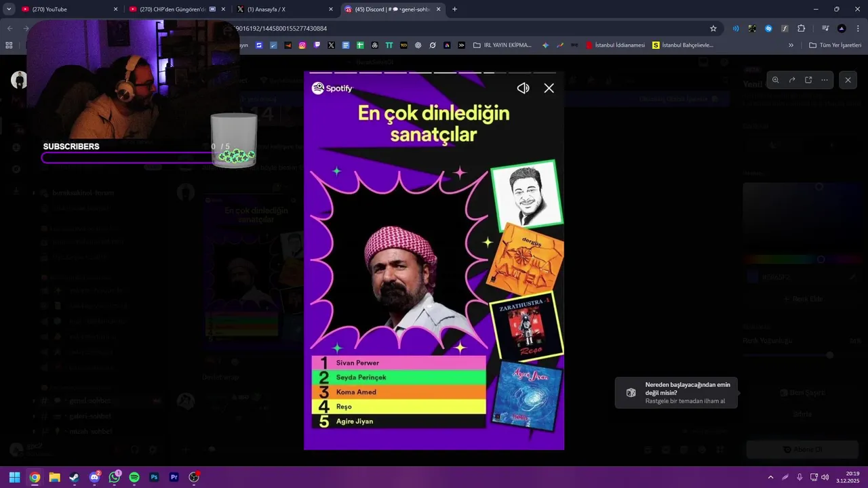Image resolution: width=868 pixels, height=488 pixels.
Task: Open WhatsApp from the taskbar
Action: [115, 477]
